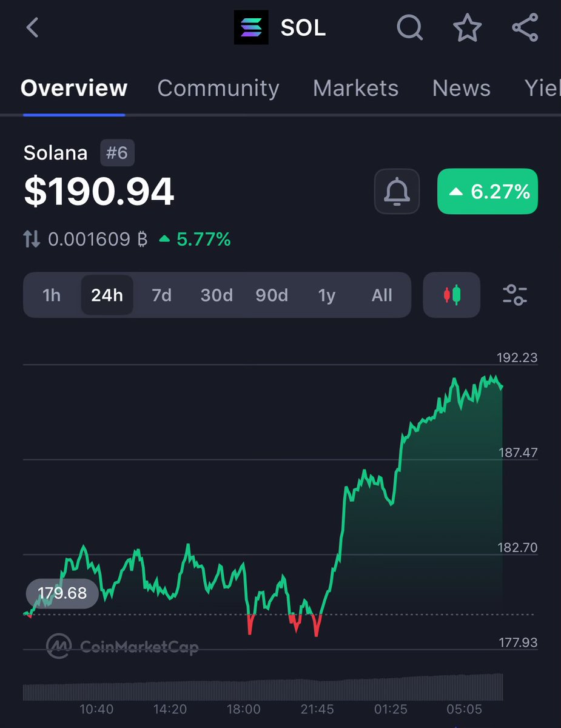Open the Overview tab
Screen dimensions: 561x728
click(74, 89)
